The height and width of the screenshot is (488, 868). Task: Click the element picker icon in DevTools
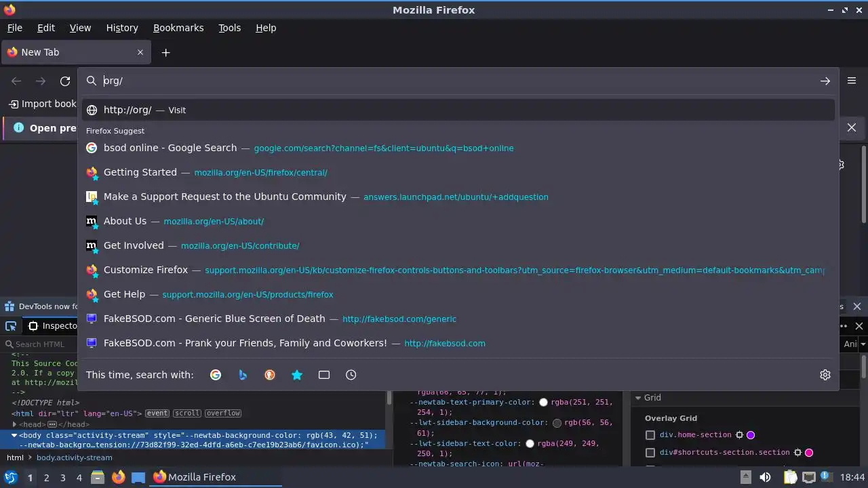point(11,326)
